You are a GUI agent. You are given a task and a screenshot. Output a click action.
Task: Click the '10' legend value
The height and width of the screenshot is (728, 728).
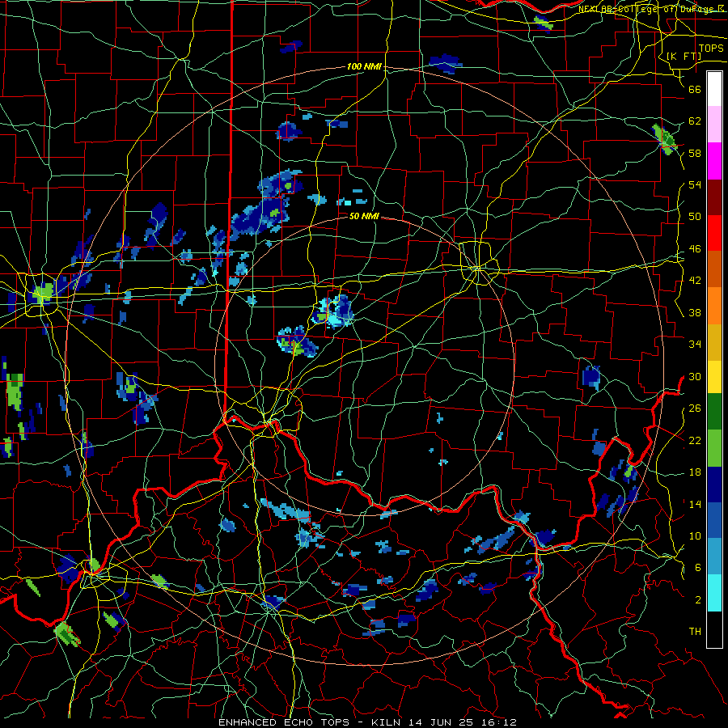(695, 536)
